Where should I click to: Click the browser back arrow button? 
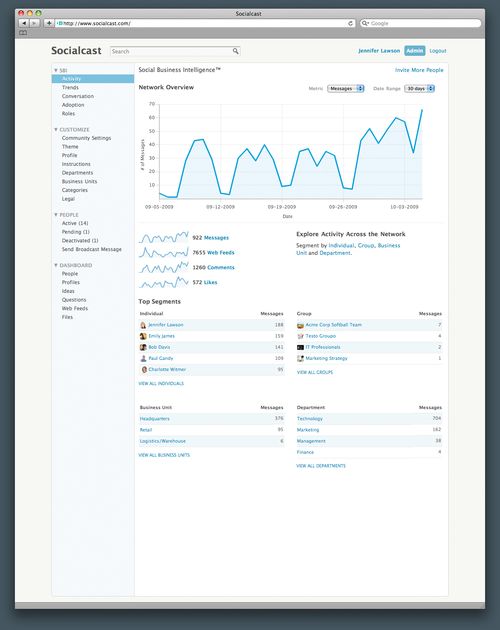coord(24,23)
